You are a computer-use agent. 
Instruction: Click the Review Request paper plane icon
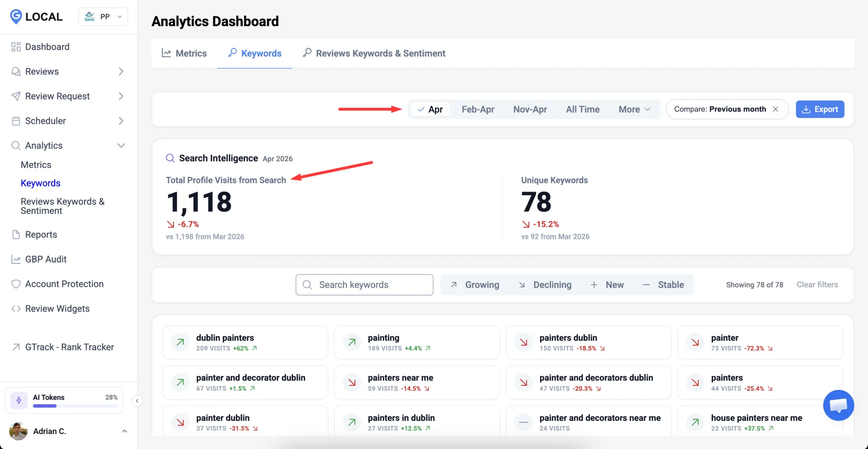point(16,96)
